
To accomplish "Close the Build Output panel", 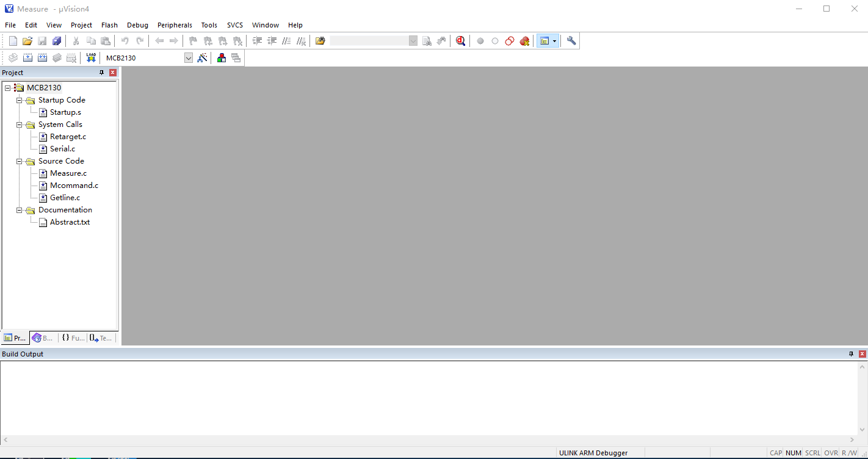I will click(x=862, y=354).
